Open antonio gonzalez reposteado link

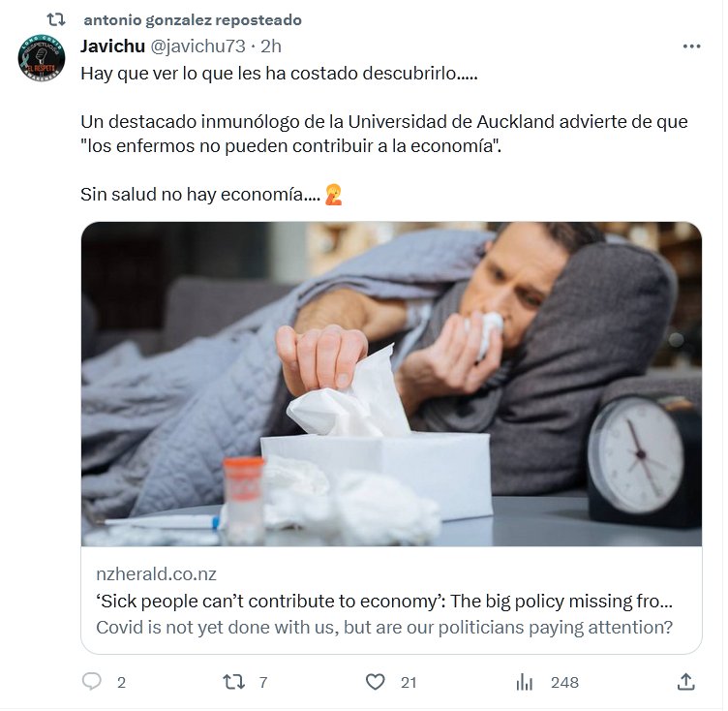[x=193, y=20]
